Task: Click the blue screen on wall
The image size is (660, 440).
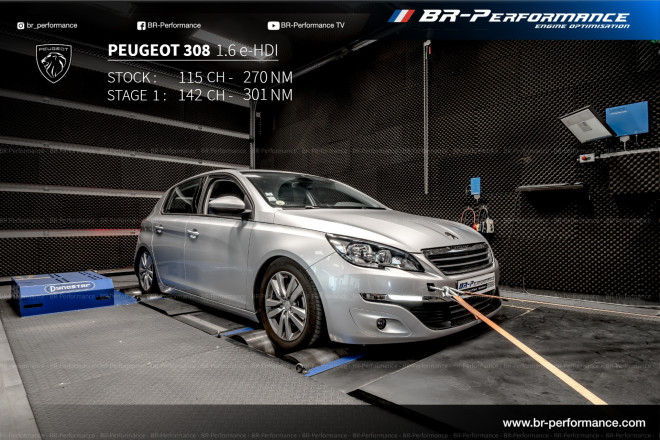Action: point(626,119)
